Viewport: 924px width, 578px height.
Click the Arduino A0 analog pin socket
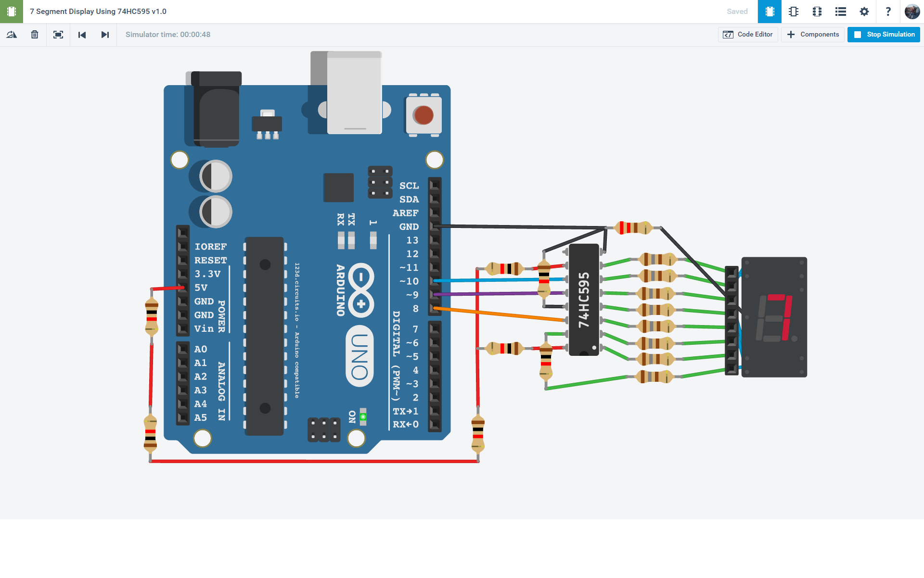(183, 349)
